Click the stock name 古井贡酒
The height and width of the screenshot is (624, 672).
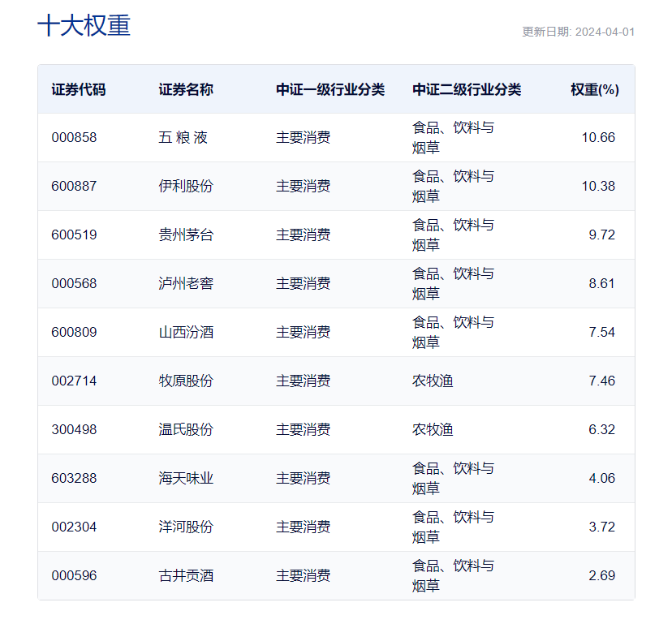[x=186, y=575]
